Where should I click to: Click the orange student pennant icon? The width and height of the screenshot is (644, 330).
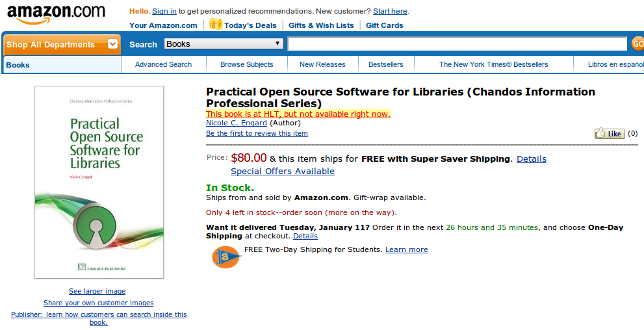click(x=226, y=257)
